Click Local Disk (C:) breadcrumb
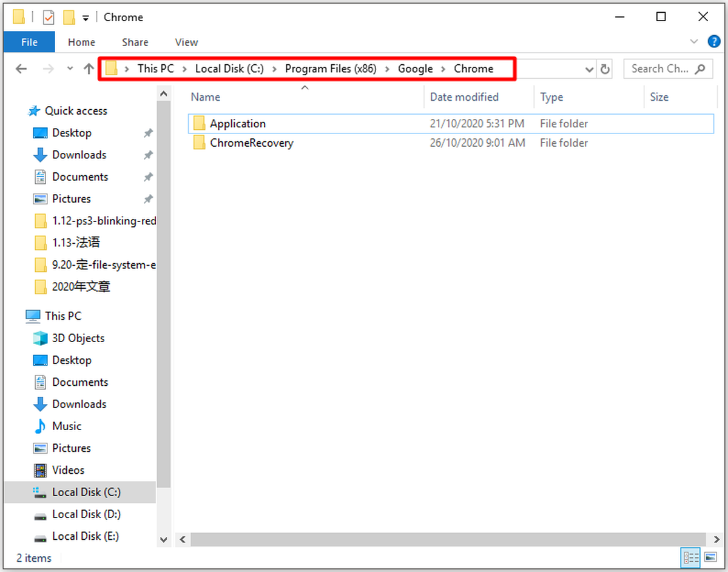Image resolution: width=728 pixels, height=572 pixels. pyautogui.click(x=229, y=69)
